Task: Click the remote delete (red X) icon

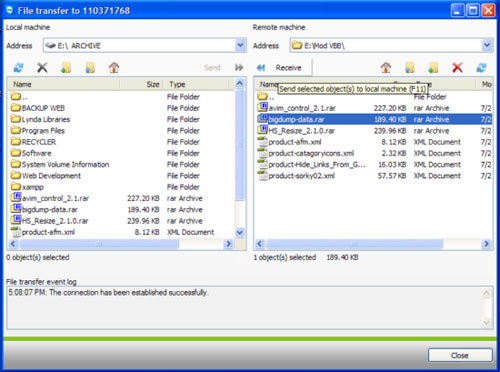Action: coord(457,68)
